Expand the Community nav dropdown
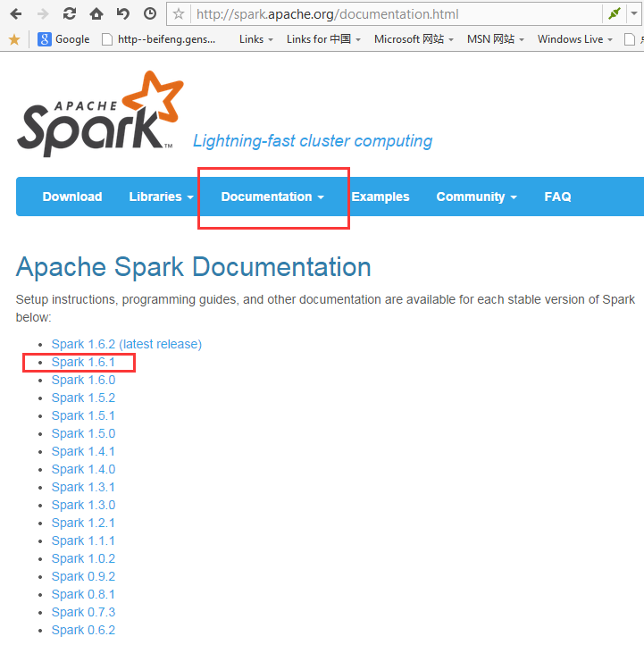Screen dimensions: 644x645 [476, 197]
